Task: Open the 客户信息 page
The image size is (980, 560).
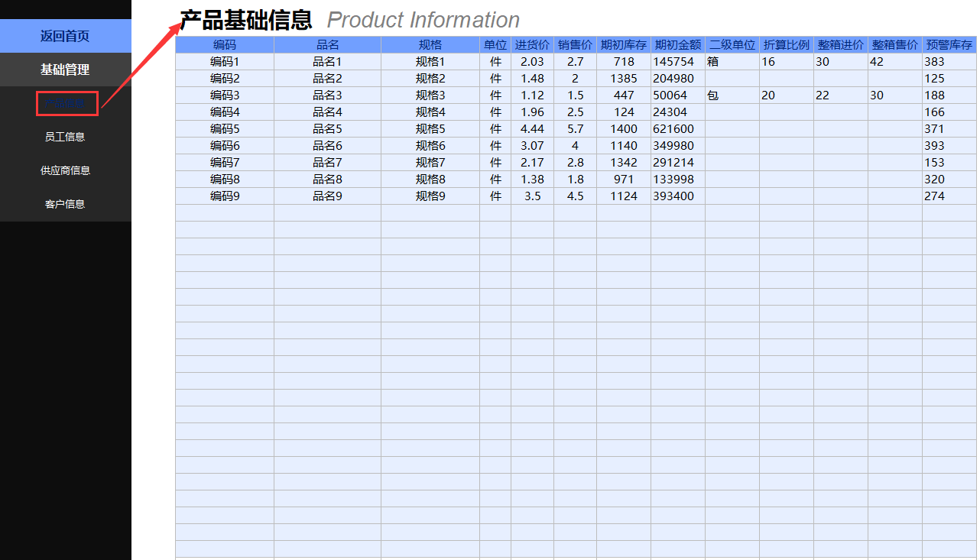Action: pos(65,203)
